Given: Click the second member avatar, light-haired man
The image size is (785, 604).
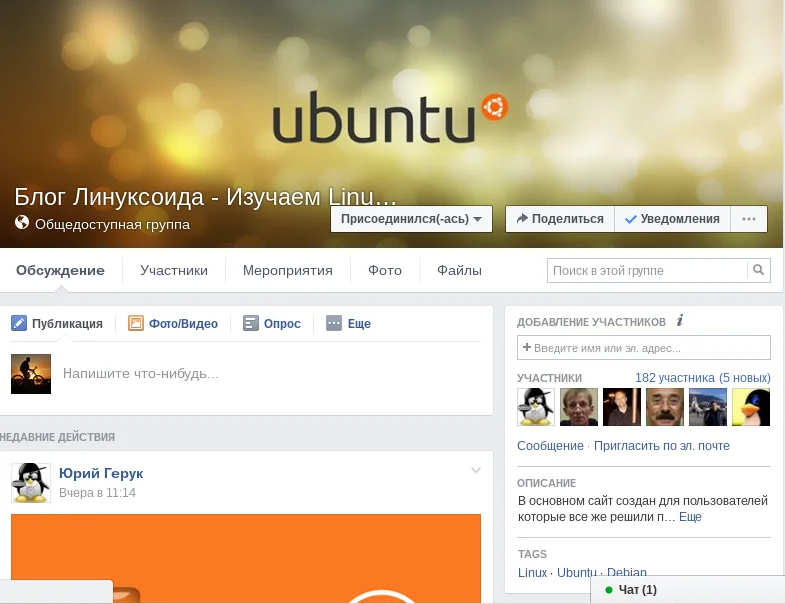Looking at the screenshot, I should (579, 407).
